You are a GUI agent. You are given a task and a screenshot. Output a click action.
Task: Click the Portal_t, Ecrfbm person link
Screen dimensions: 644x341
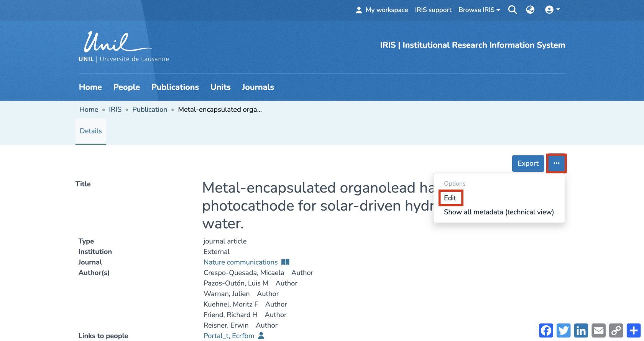(229, 336)
